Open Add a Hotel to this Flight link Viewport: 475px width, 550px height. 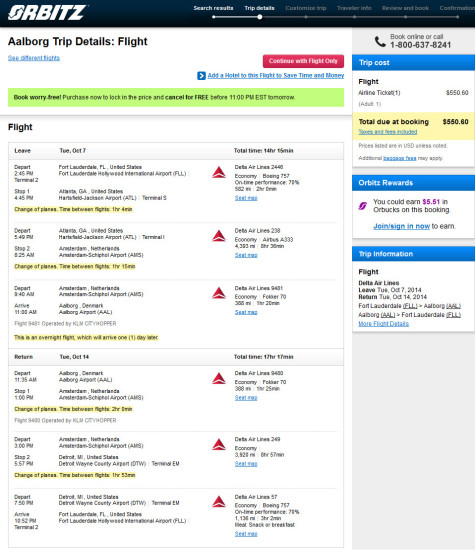(x=276, y=75)
